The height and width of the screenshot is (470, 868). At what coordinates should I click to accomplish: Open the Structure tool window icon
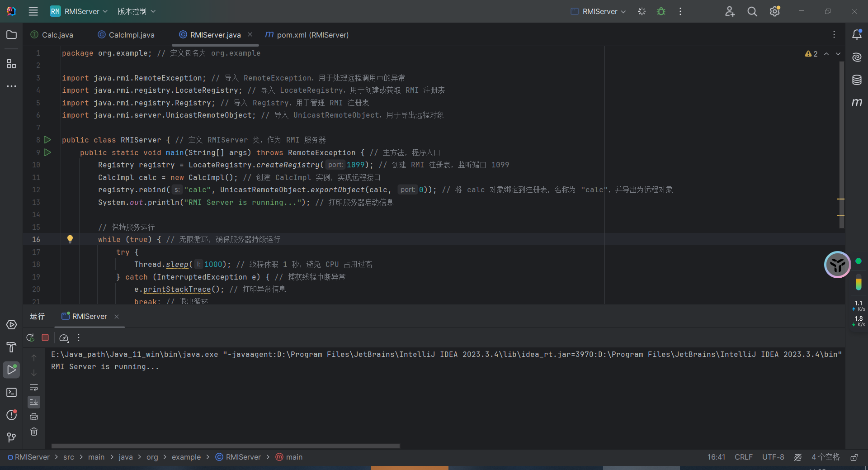click(x=11, y=64)
